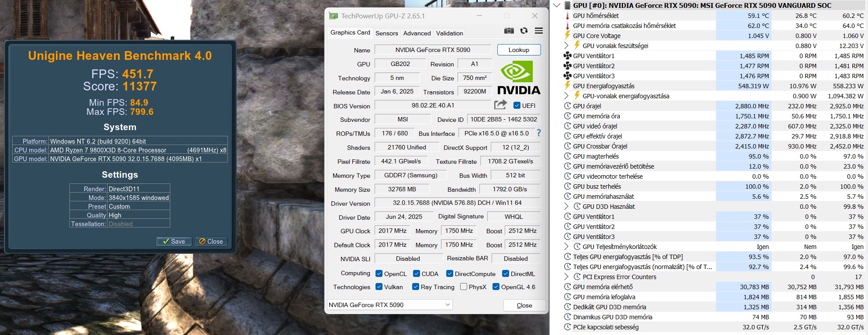Image resolution: width=868 pixels, height=335 pixels.
Task: Toggle the OpenCL checkbox
Action: [x=379, y=273]
